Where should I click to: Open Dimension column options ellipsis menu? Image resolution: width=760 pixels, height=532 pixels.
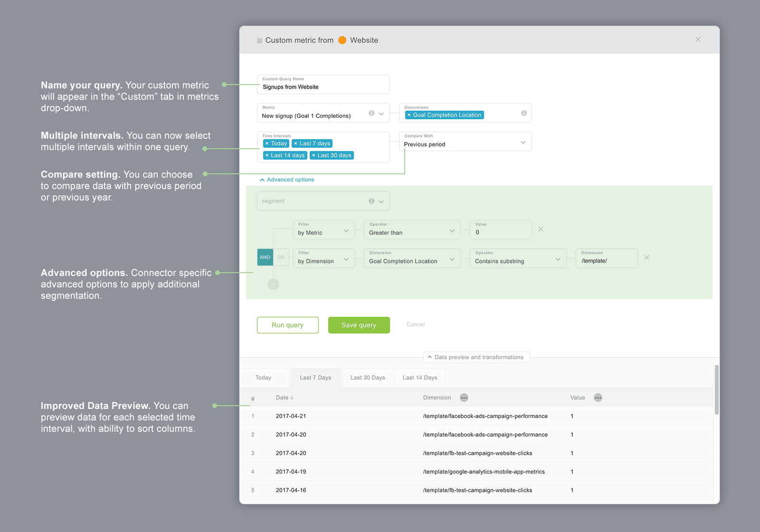click(464, 398)
